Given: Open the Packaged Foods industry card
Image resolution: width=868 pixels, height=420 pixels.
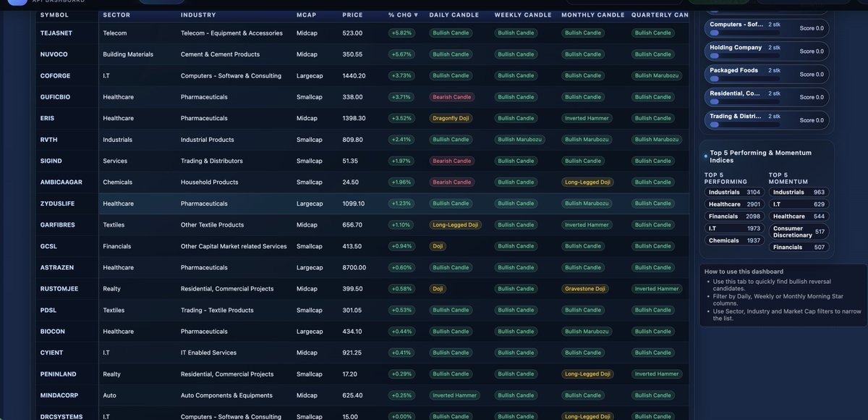Looking at the screenshot, I should [767, 75].
